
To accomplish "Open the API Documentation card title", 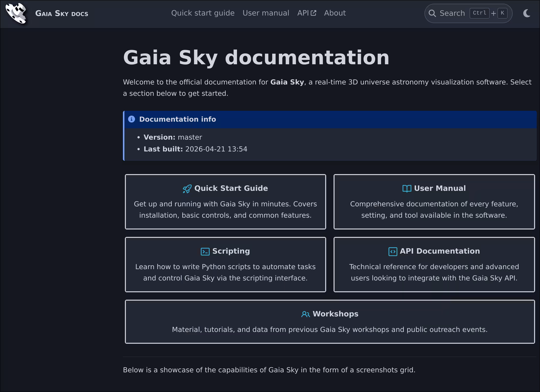I will point(440,251).
